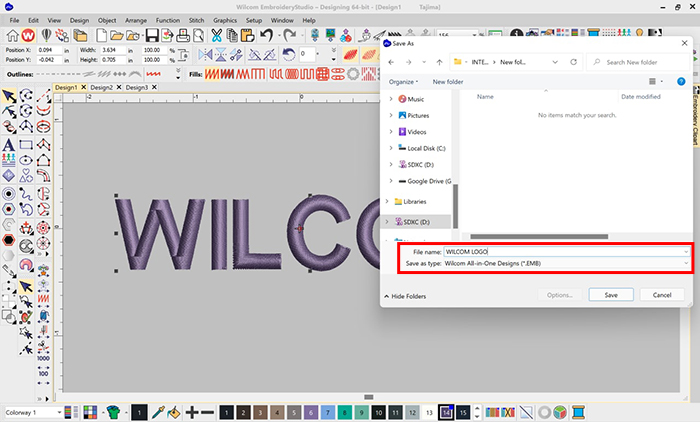The image size is (700, 422).
Task: Select the Rectangle tool in the toolbox
Action: tap(26, 145)
